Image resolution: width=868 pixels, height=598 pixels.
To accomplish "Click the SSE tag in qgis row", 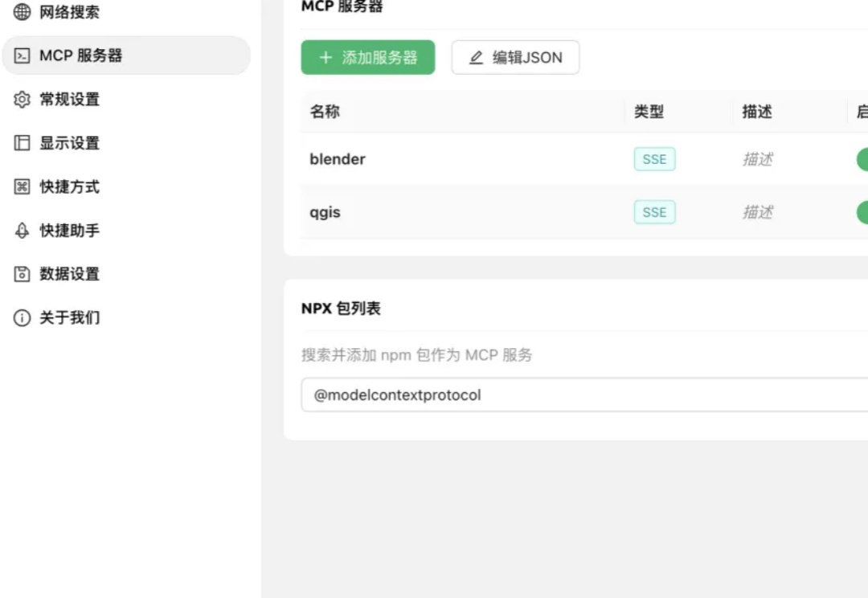I will (655, 213).
